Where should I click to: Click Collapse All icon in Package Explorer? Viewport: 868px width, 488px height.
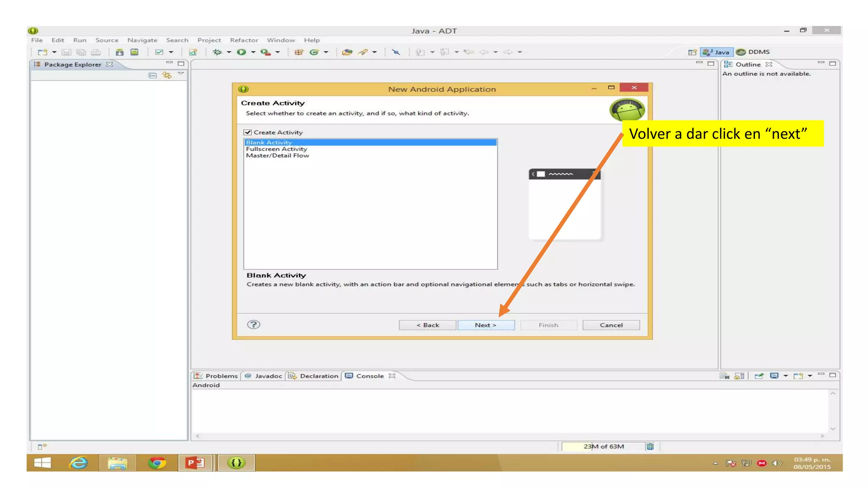click(153, 75)
